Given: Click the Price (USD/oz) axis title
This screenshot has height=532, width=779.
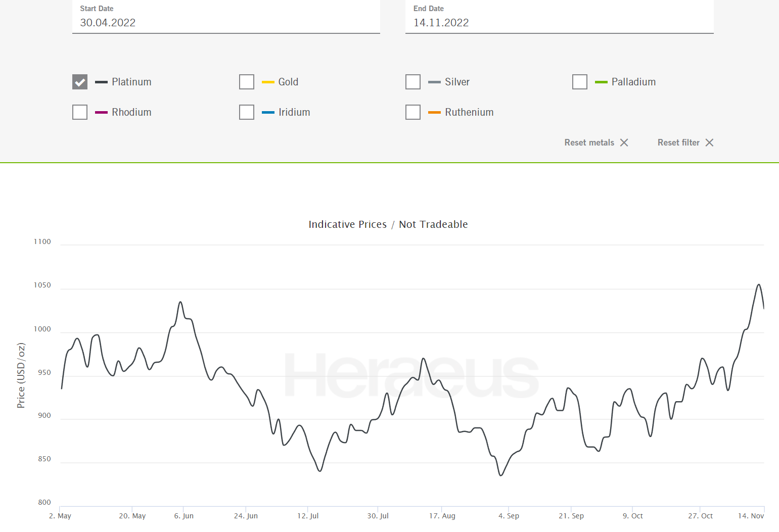Looking at the screenshot, I should [x=21, y=375].
